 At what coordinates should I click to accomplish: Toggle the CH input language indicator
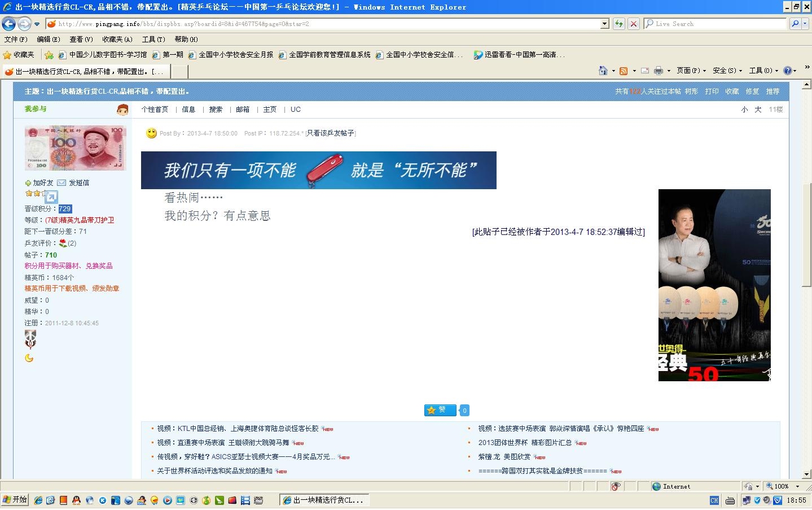(714, 500)
